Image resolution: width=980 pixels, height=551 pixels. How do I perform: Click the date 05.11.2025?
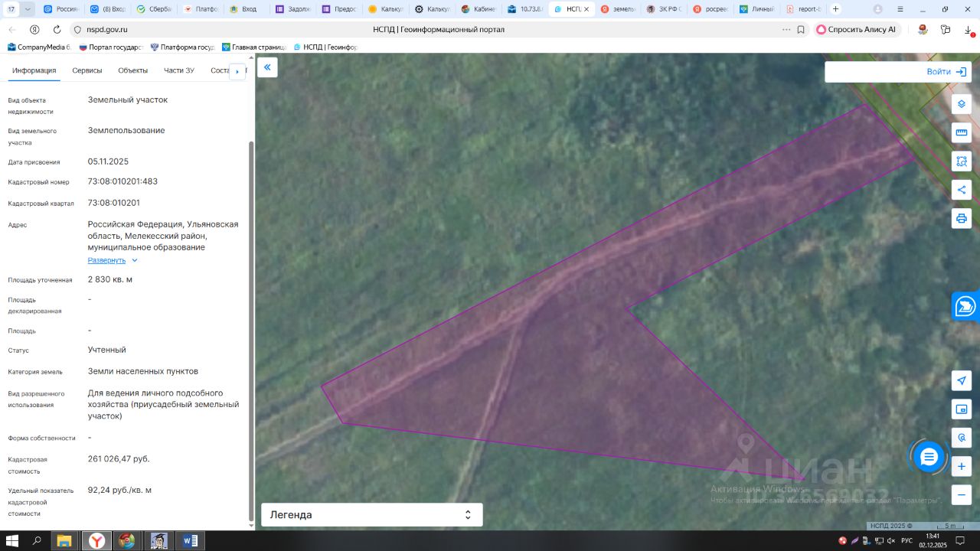point(108,161)
